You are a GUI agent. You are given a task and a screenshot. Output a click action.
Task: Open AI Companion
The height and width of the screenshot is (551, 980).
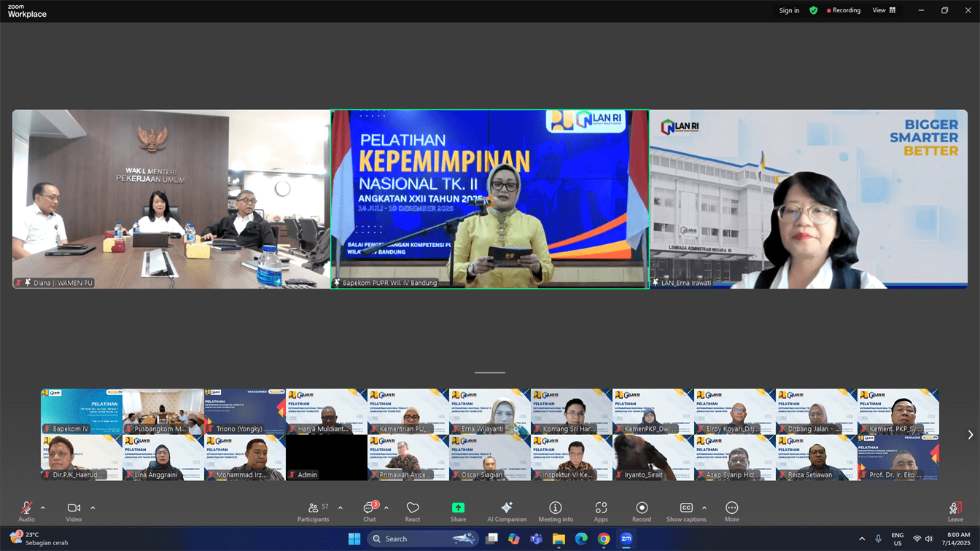coord(507,512)
